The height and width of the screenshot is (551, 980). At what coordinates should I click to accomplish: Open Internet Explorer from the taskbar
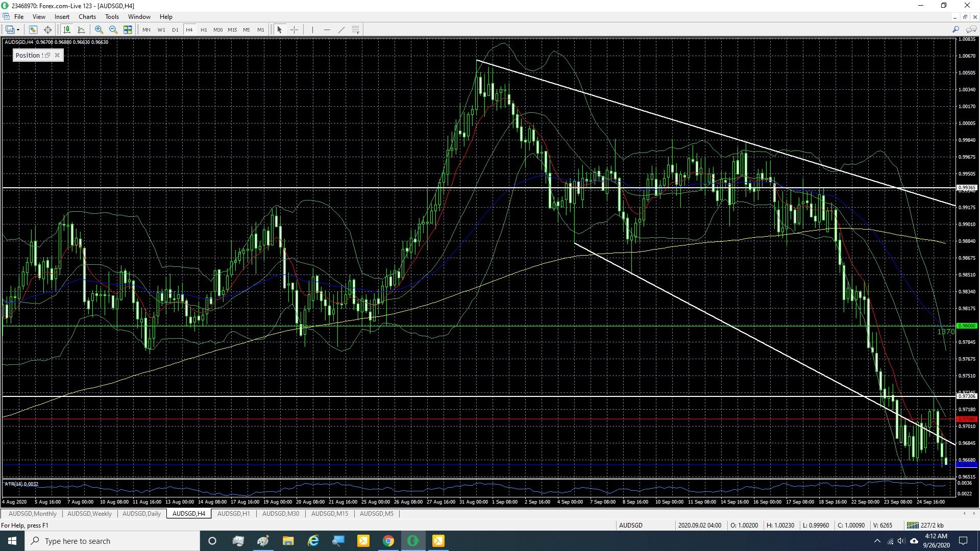[x=313, y=541]
